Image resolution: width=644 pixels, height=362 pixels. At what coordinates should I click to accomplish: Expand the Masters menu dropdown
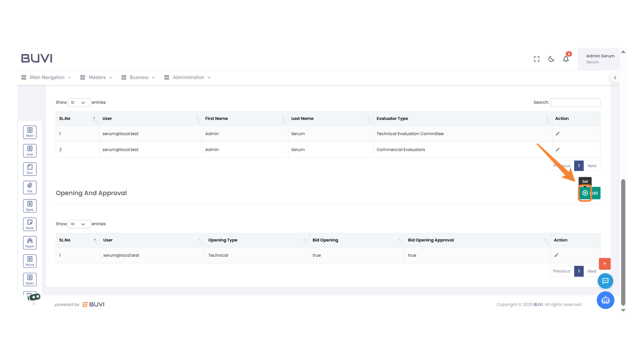pyautogui.click(x=96, y=77)
